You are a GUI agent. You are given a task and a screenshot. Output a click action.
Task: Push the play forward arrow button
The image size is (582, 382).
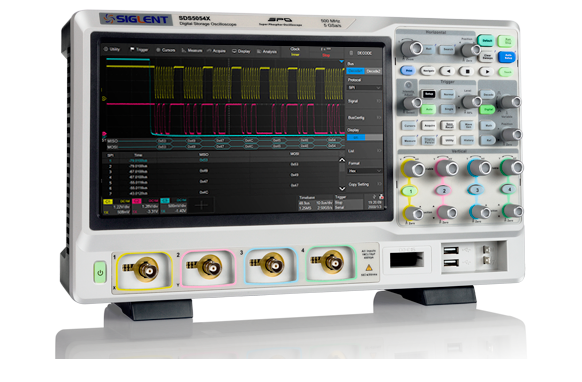coord(486,71)
